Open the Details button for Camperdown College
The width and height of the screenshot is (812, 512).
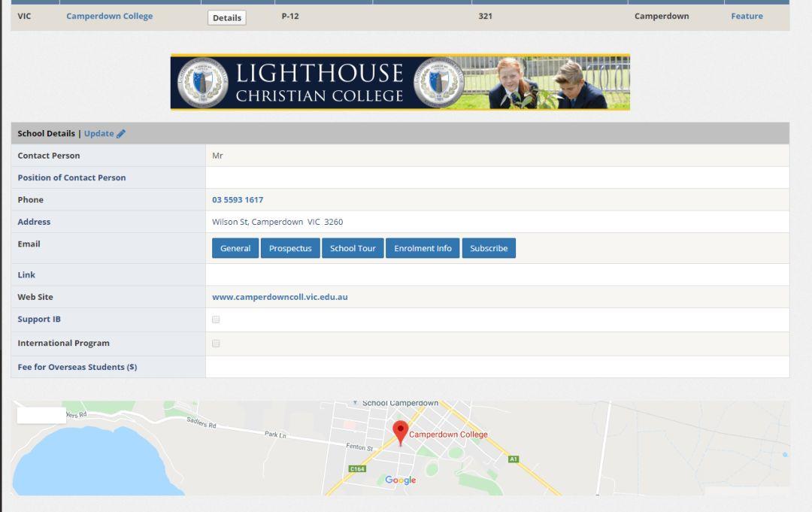(227, 17)
